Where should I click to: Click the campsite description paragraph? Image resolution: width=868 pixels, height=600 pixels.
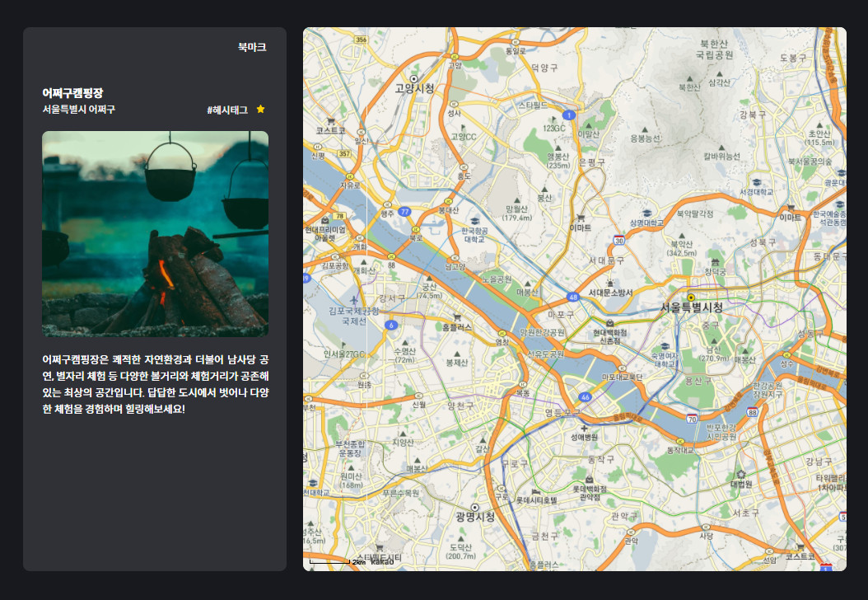tap(155, 384)
